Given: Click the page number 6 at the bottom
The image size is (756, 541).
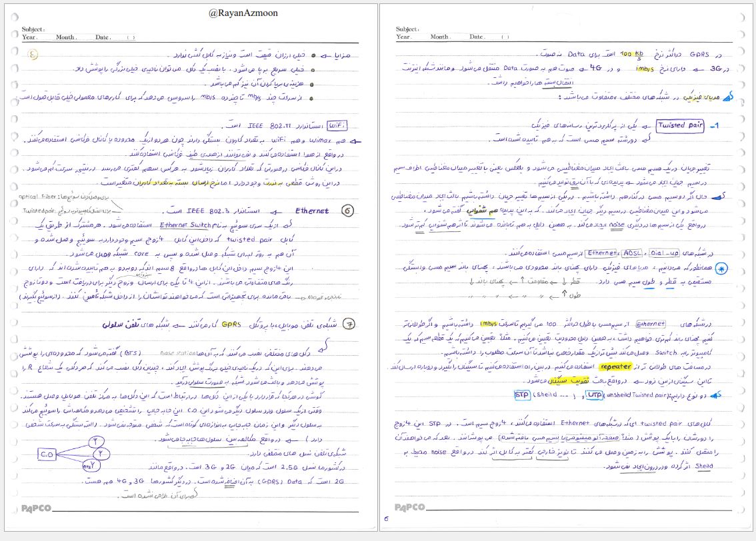Looking at the screenshot, I should click(386, 519).
